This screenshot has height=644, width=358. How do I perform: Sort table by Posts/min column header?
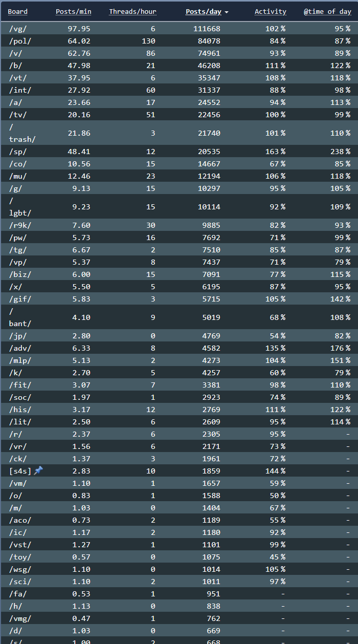73,11
